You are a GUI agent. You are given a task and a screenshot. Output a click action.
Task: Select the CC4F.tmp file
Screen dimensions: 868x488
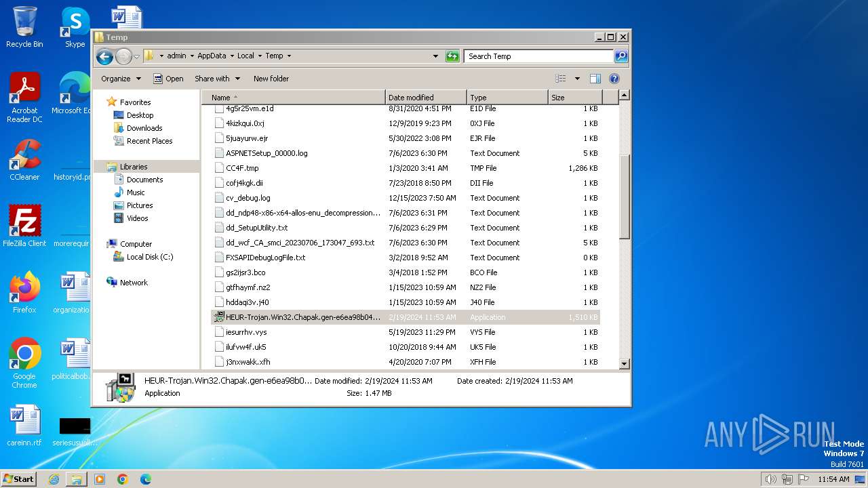[406, 168]
